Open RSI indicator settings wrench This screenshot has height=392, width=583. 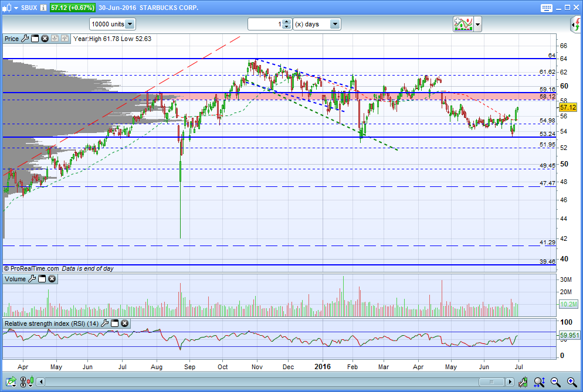pos(104,323)
